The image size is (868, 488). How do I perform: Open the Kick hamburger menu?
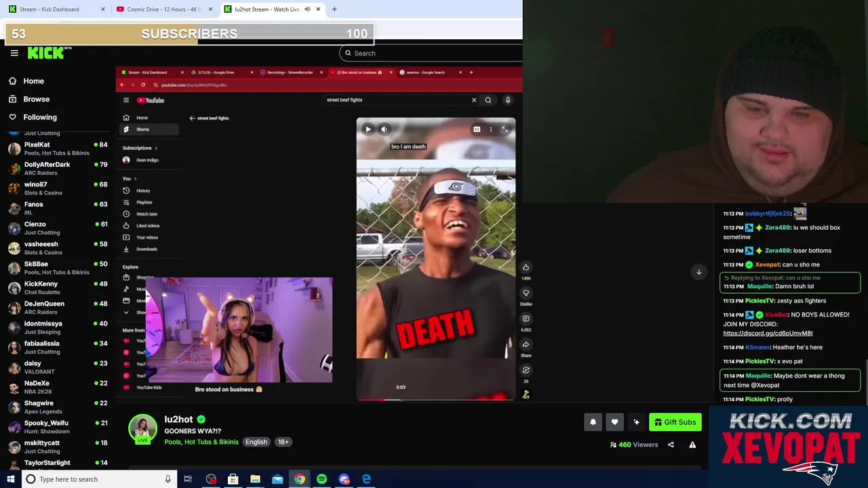[x=14, y=53]
